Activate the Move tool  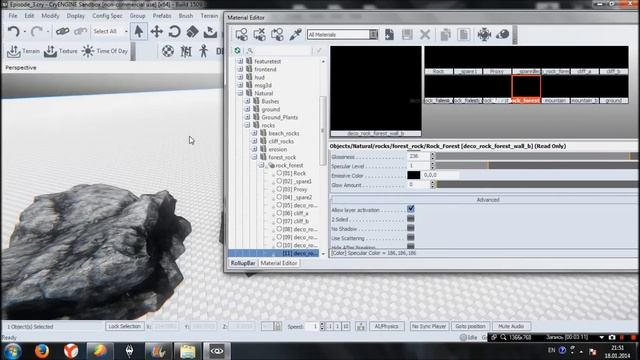[x=157, y=31]
